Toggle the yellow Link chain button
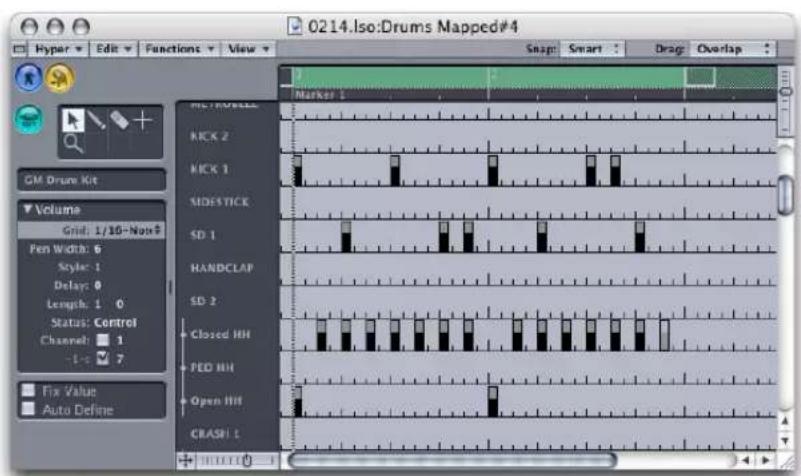Image resolution: width=801 pixels, height=476 pixels. pos(60,78)
